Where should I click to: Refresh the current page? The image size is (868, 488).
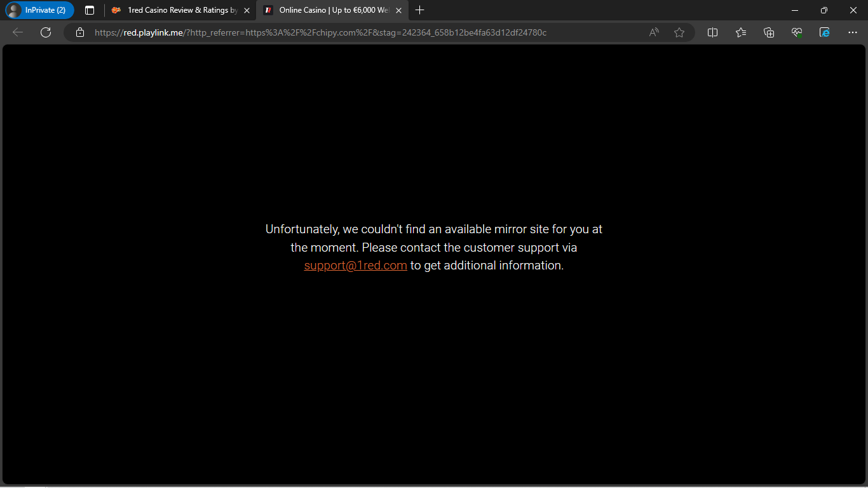[x=46, y=32]
